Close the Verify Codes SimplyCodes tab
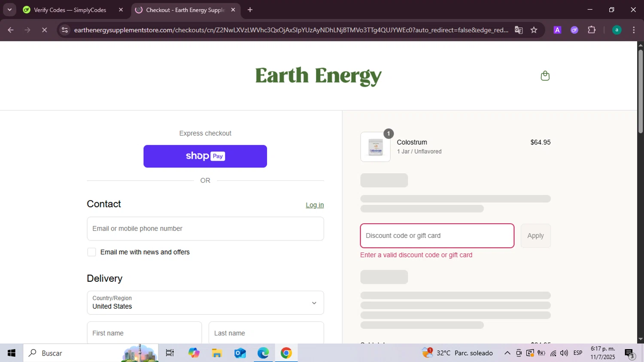The image size is (644, 362). 121,10
